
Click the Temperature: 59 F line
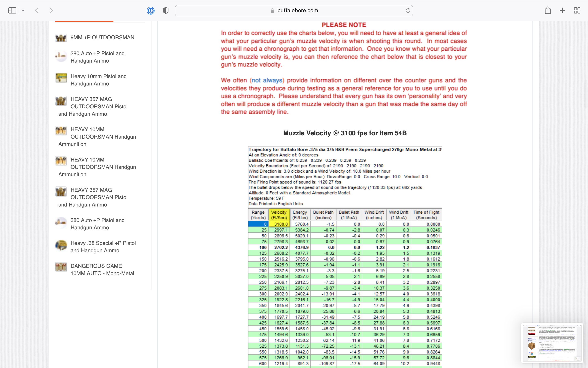[267, 198]
